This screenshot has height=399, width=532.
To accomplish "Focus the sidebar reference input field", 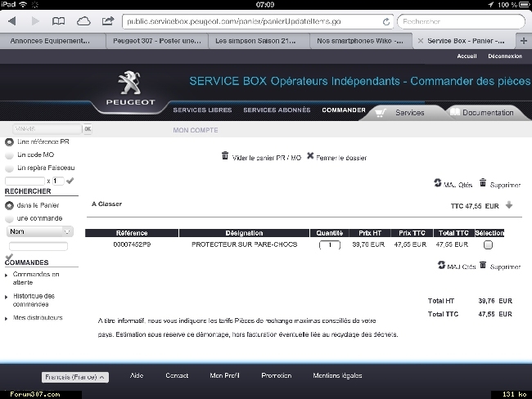I will pyautogui.click(x=25, y=181).
